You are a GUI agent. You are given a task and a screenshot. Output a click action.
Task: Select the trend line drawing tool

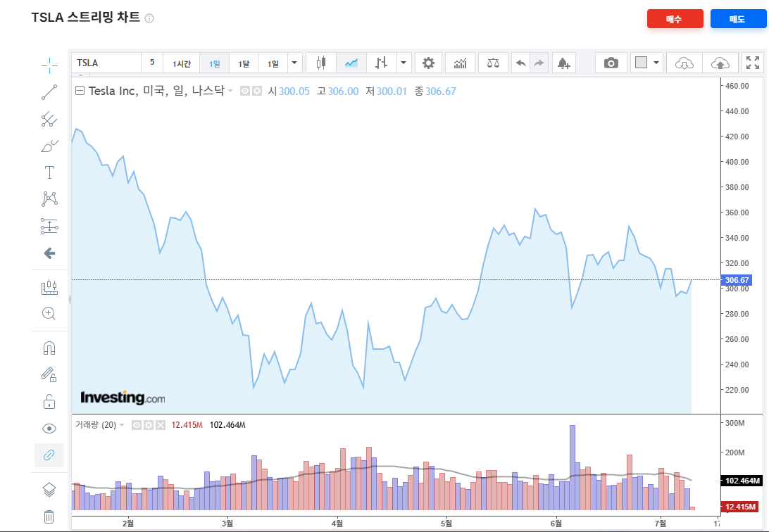49,92
